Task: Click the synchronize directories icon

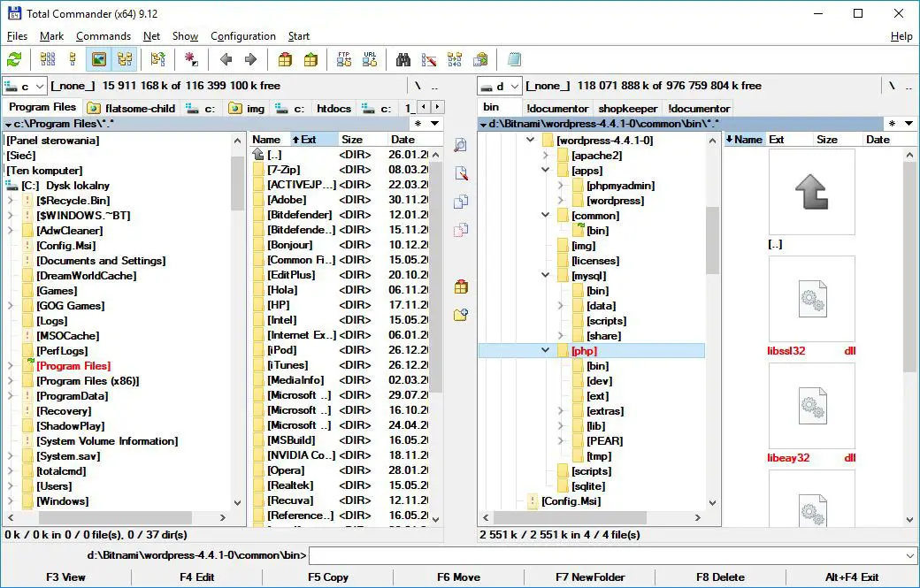Action: tap(455, 59)
